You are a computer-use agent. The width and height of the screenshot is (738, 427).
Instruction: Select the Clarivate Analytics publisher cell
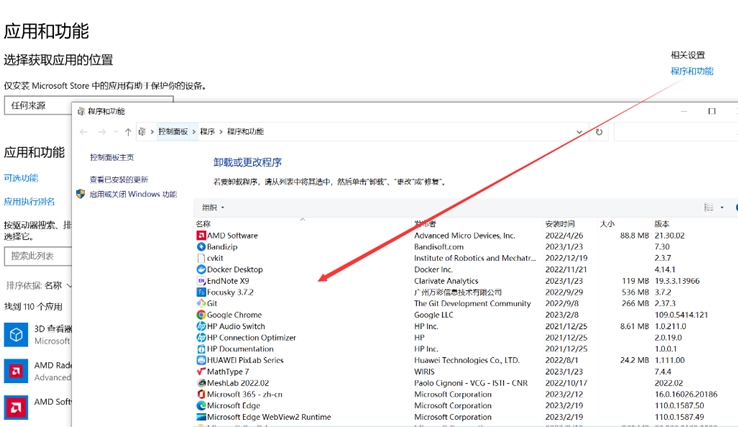[x=446, y=281]
